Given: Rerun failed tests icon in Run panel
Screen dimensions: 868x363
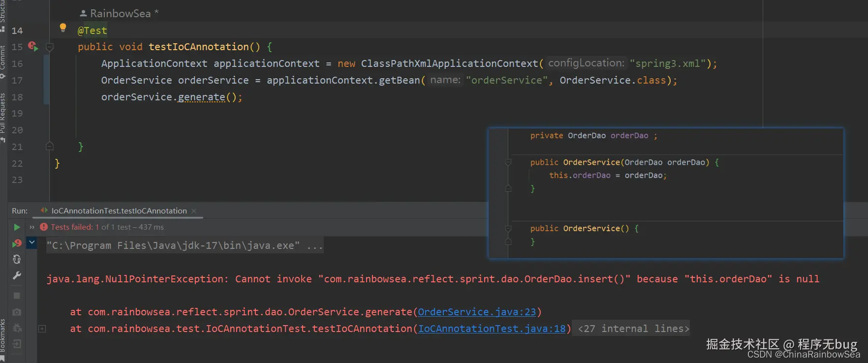Looking at the screenshot, I should (x=17, y=243).
